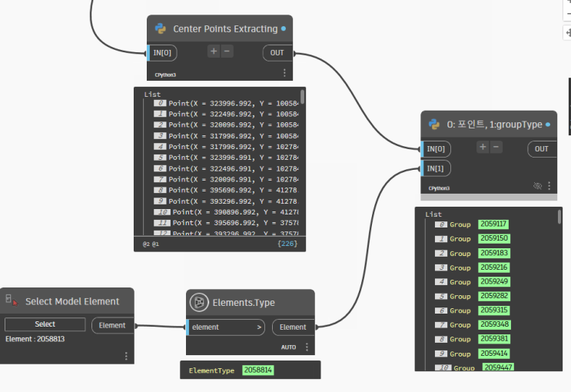571x392 pixels.
Task: Remove input port on Center Points Extracting node
Action: point(227,51)
